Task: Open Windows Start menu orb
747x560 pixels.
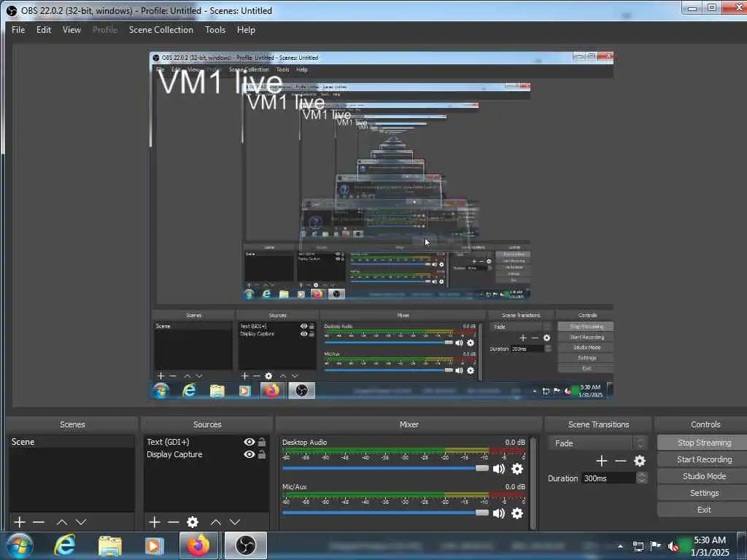Action: 19,545
